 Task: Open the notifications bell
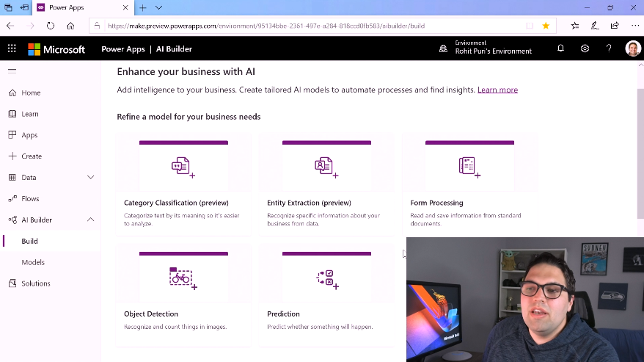[x=560, y=48]
